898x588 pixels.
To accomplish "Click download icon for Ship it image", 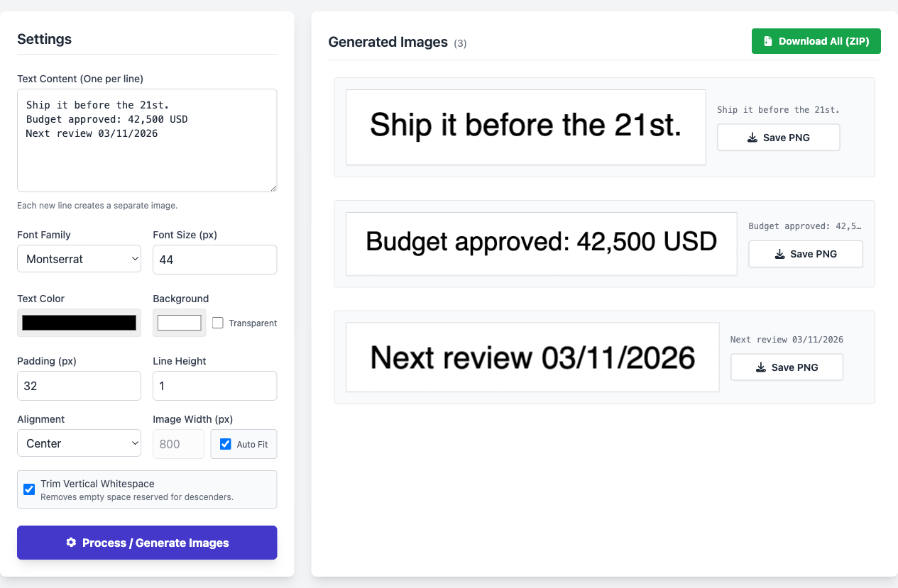I will (x=752, y=138).
